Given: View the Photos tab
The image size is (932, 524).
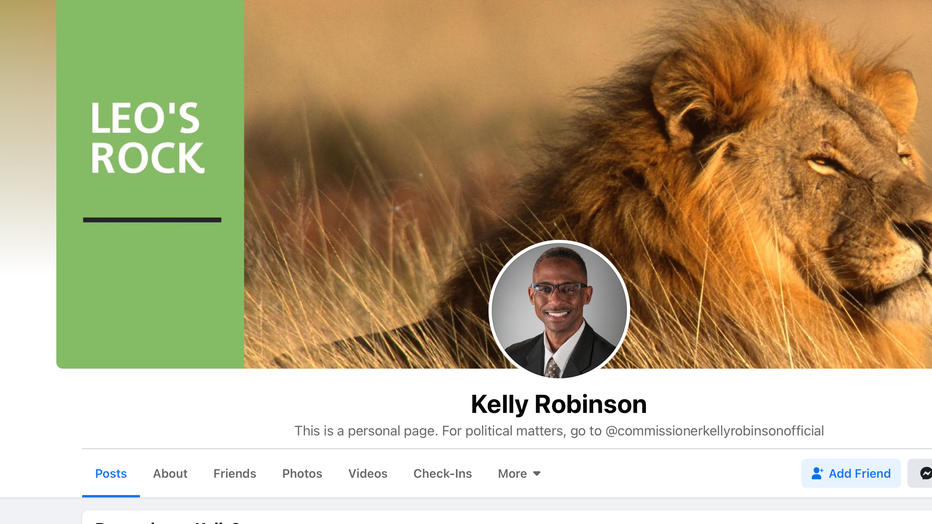Looking at the screenshot, I should [302, 474].
